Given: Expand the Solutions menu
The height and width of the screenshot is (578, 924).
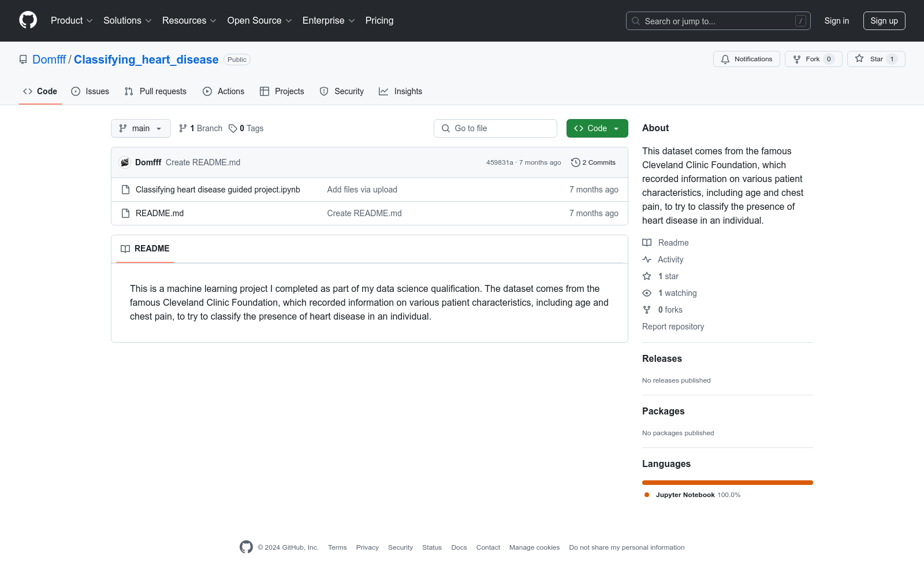Looking at the screenshot, I should [128, 21].
